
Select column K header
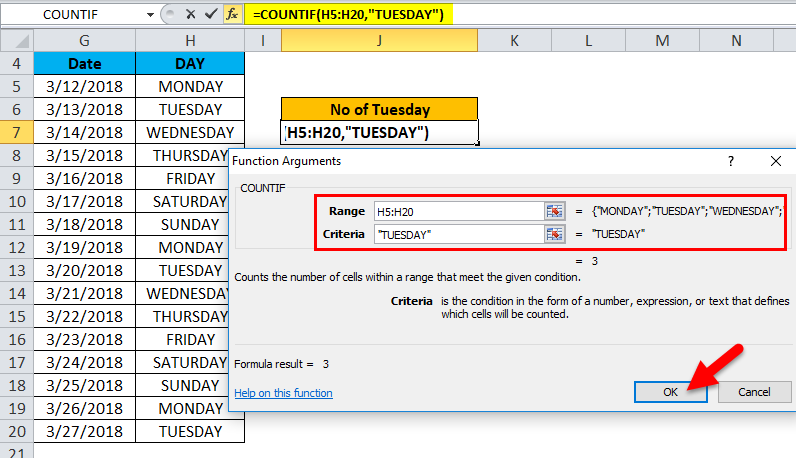(514, 41)
